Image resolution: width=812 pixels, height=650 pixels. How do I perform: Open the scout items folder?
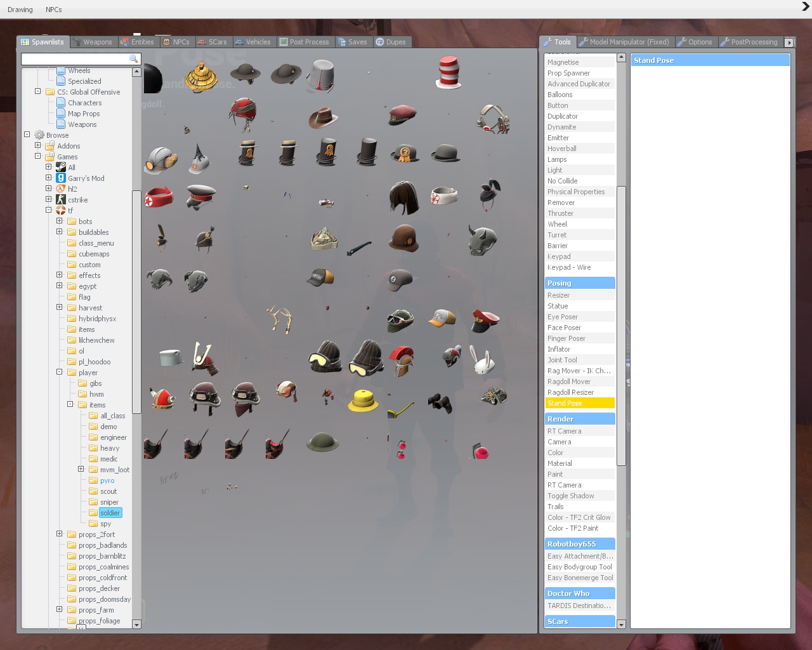coord(108,491)
